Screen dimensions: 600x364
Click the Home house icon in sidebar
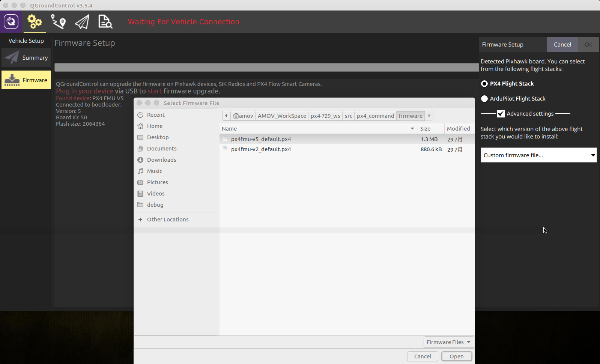(140, 126)
